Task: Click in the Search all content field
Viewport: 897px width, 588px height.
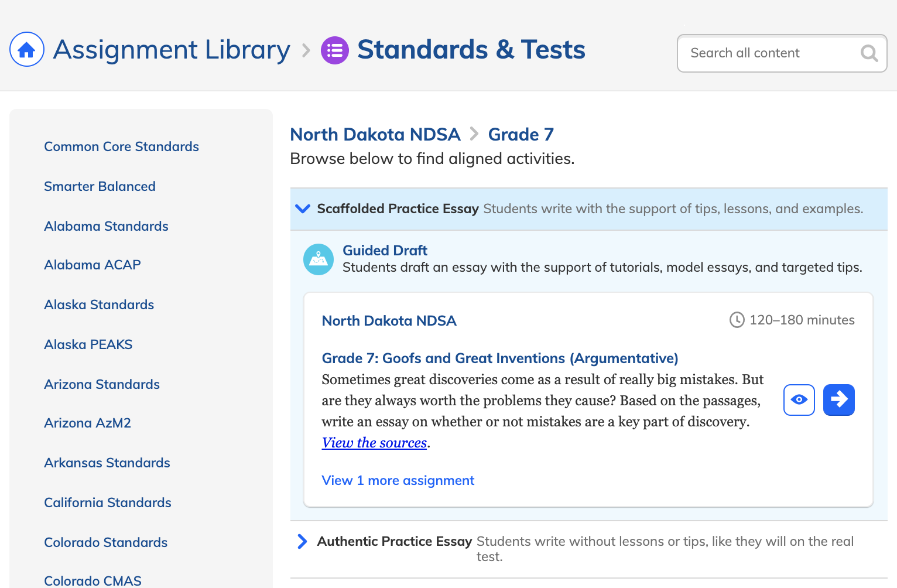Action: click(782, 53)
